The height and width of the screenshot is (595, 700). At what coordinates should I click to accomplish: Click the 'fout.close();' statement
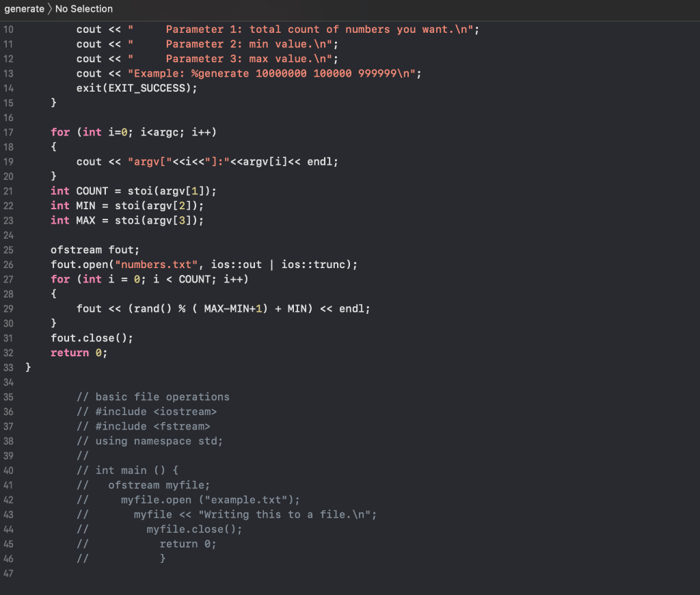[x=92, y=339]
